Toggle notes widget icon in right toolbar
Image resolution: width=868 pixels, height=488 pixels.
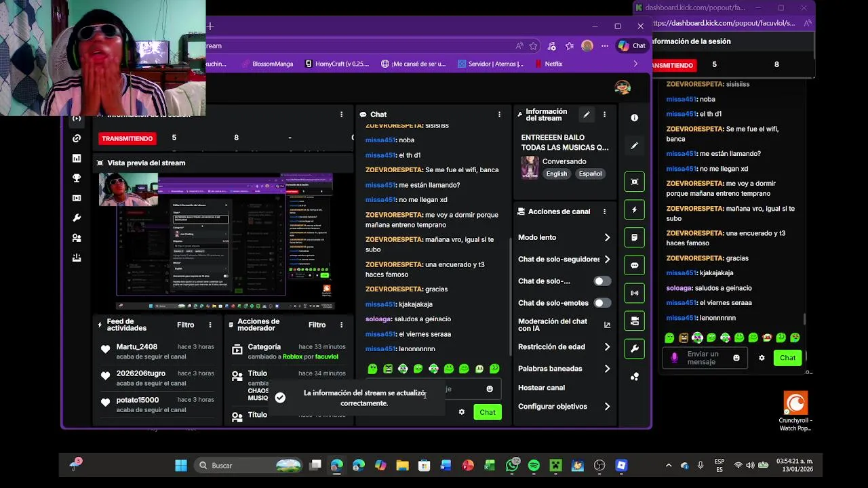tap(634, 238)
